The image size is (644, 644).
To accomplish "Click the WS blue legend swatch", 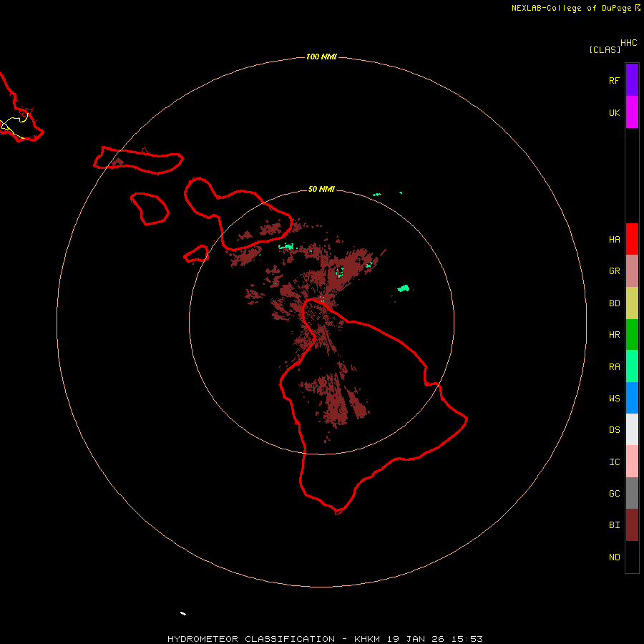I will click(x=632, y=398).
